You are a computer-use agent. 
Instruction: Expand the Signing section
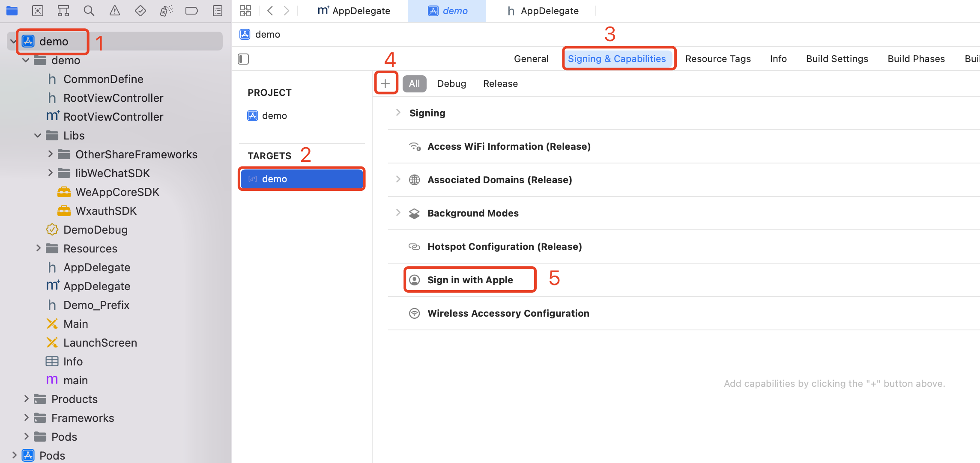[x=398, y=113]
